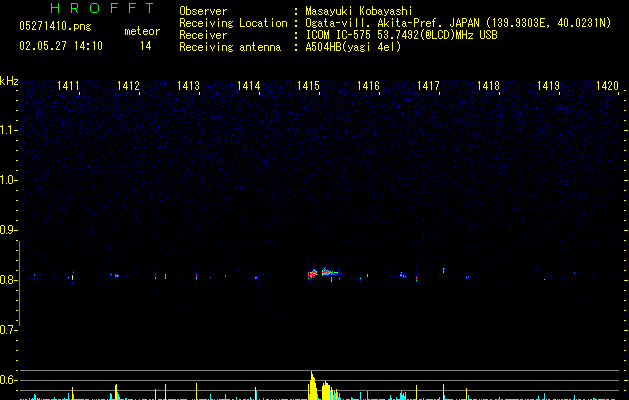Click time axis label 1411
629x400 pixels.
coord(68,86)
